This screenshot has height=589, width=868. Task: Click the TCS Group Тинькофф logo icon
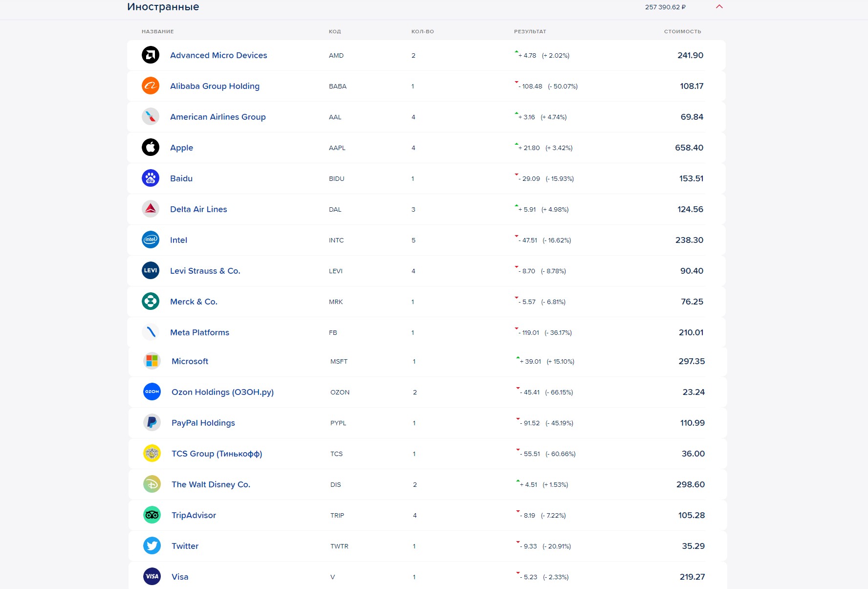152,453
